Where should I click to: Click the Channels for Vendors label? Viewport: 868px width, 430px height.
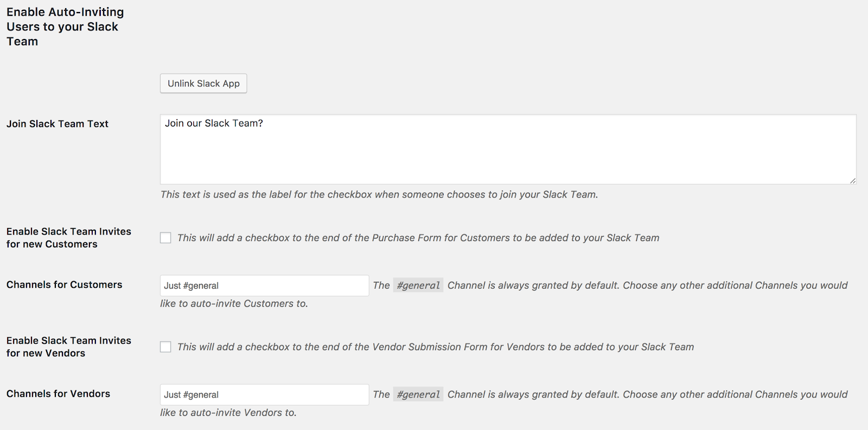coord(59,394)
